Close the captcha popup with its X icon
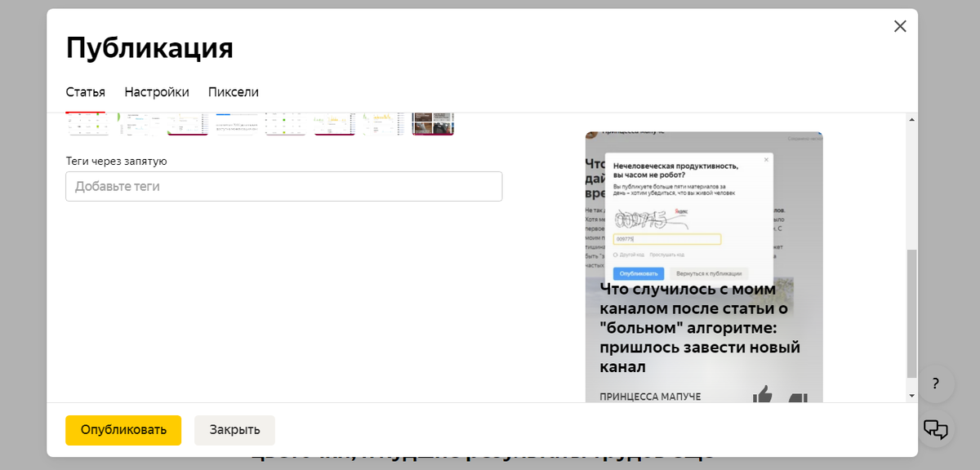This screenshot has height=470, width=980. (766, 159)
